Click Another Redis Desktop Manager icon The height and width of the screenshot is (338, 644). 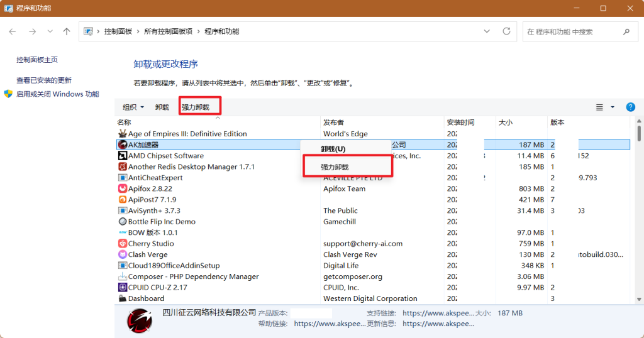click(123, 166)
